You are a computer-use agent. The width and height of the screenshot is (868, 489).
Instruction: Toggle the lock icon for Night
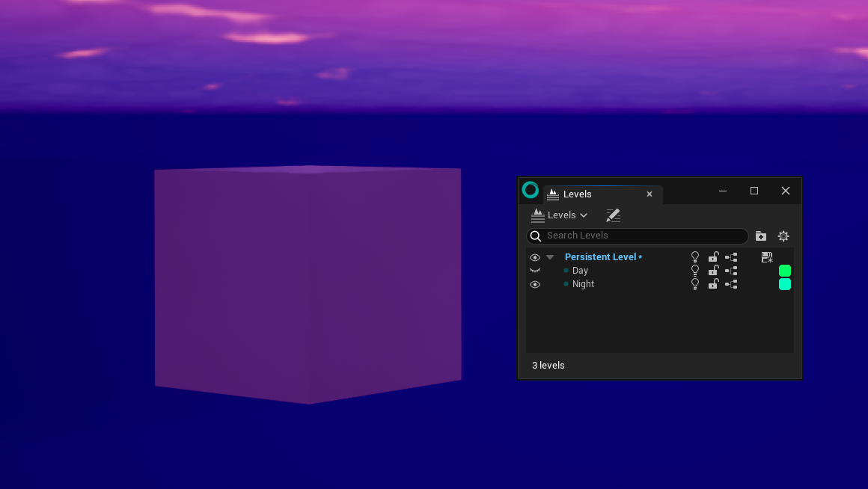pyautogui.click(x=713, y=283)
